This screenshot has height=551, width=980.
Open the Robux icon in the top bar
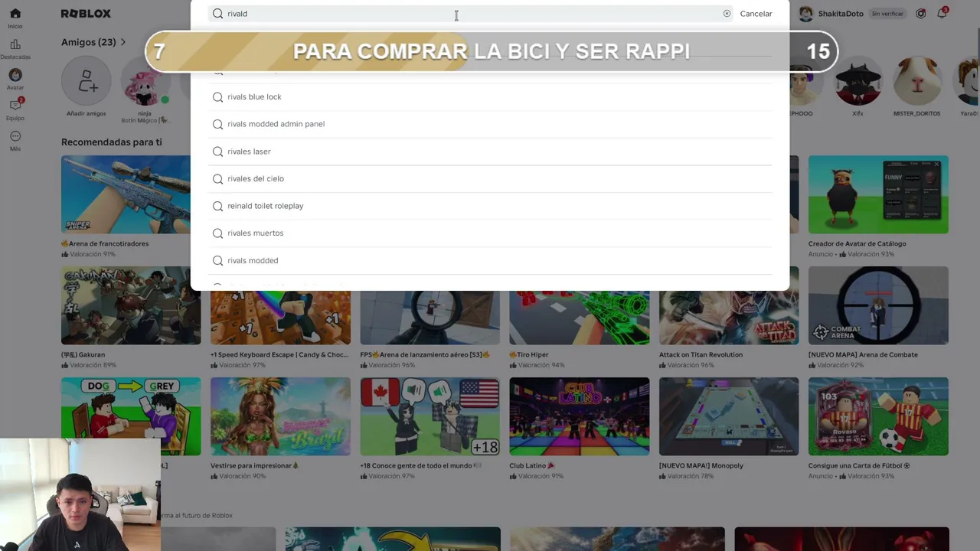(x=921, y=14)
